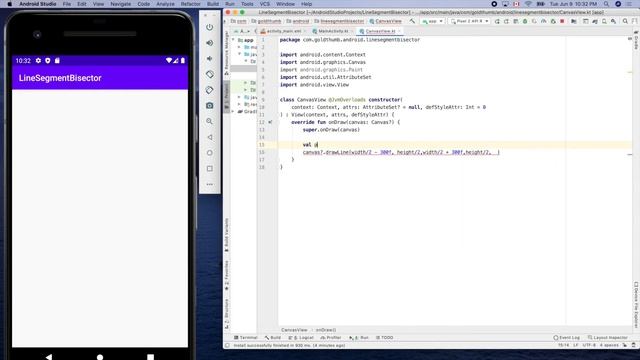The width and height of the screenshot is (640, 360).
Task: Raise emulator volume with volume up icon
Action: tap(209, 43)
